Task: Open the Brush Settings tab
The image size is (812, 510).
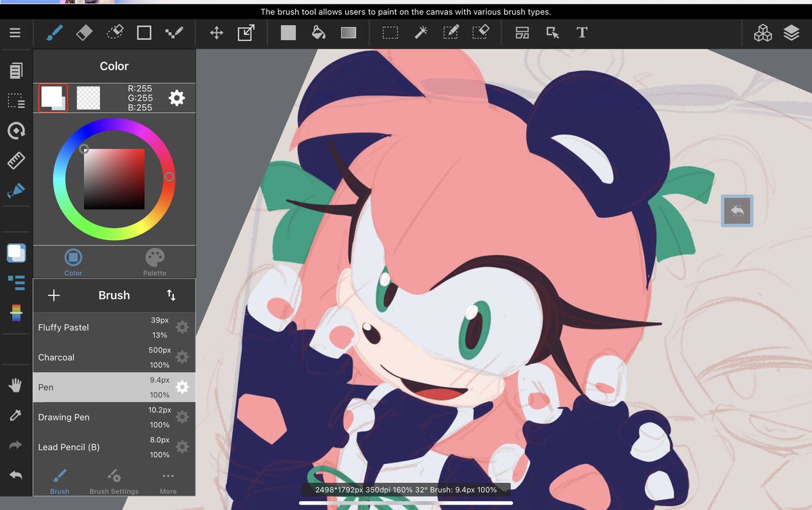Action: (114, 481)
